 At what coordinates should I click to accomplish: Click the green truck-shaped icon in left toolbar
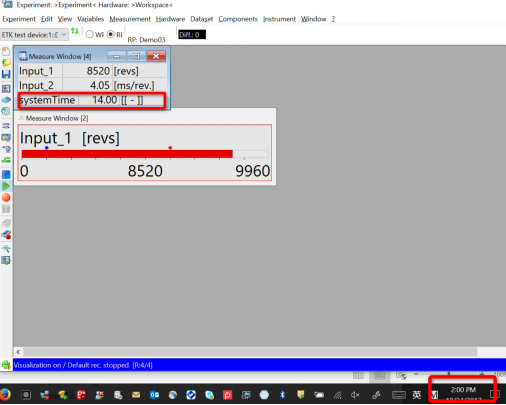tap(6, 160)
